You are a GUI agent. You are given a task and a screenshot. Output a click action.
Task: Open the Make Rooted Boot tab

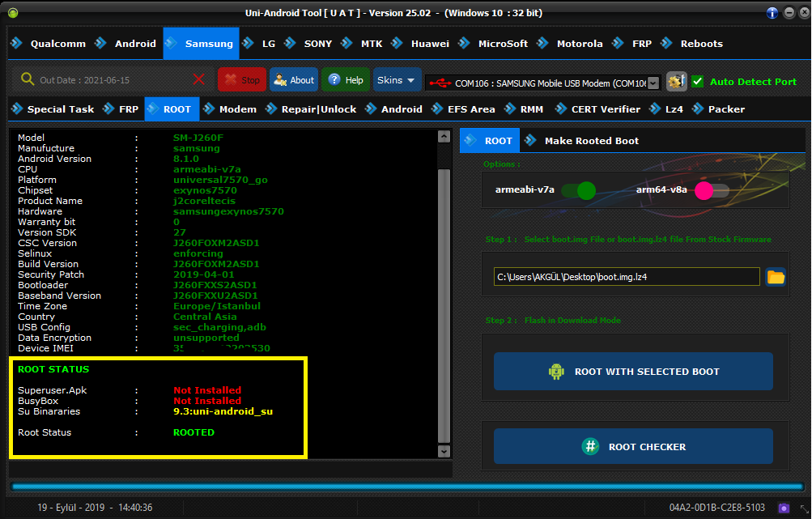click(591, 141)
